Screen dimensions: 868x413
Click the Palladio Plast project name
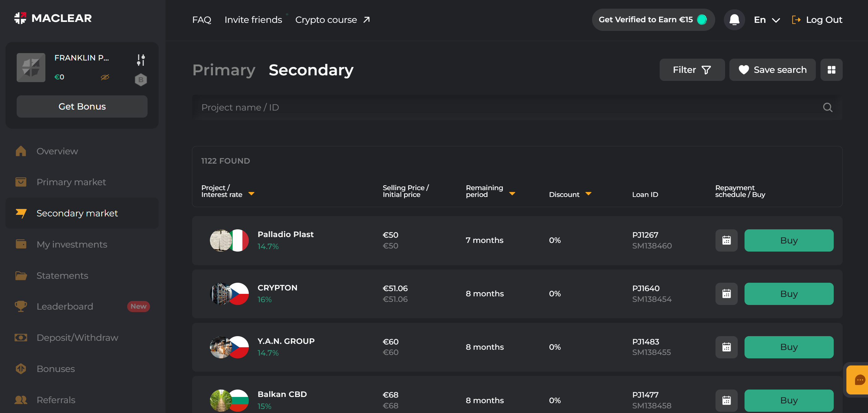tap(286, 235)
